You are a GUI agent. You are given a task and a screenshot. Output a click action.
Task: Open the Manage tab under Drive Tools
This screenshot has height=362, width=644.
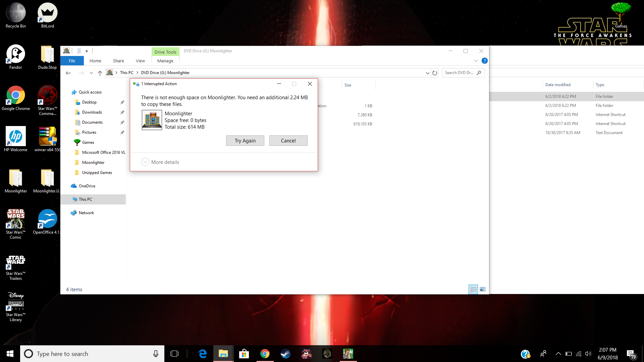[165, 61]
